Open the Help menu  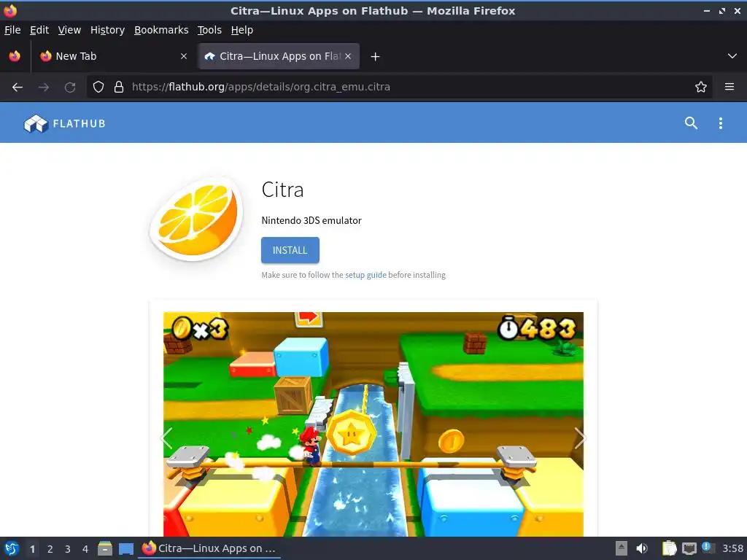[242, 30]
